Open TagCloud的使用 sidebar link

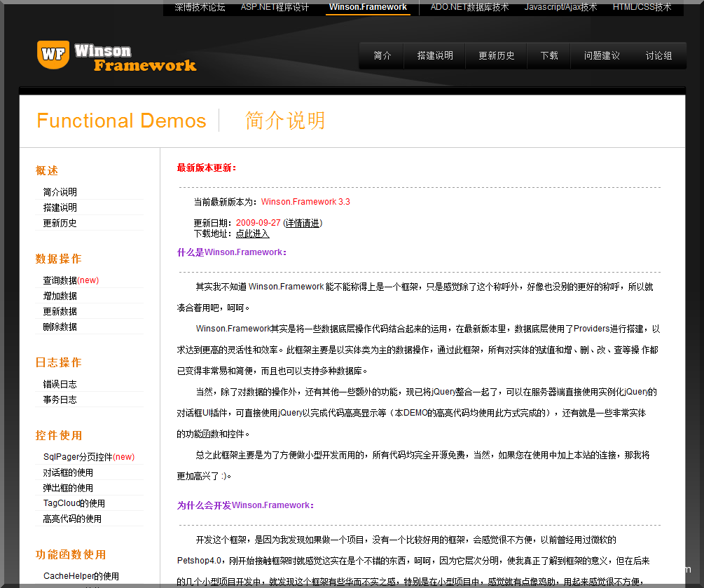(x=74, y=503)
